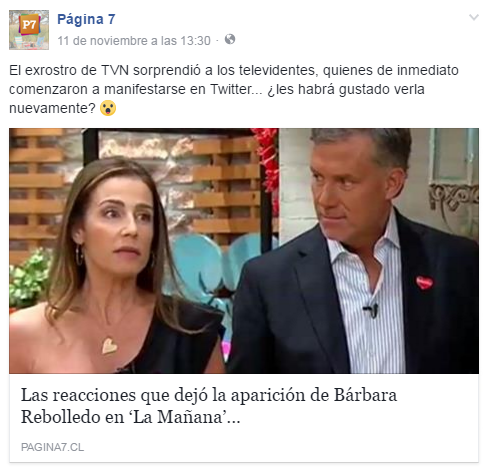Click the Página 7 profile picture
This screenshot has width=488, height=474.
coord(29,30)
